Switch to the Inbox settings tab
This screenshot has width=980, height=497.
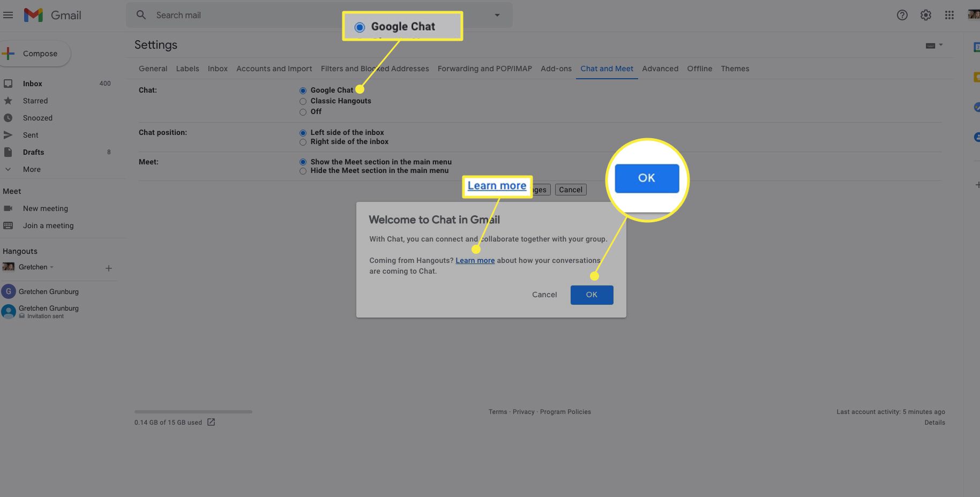point(218,69)
